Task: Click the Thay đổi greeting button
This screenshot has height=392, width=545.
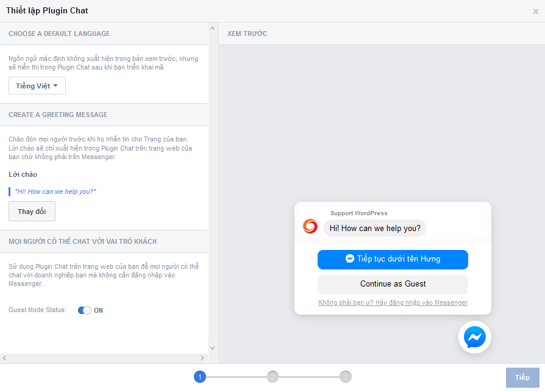Action: point(32,212)
